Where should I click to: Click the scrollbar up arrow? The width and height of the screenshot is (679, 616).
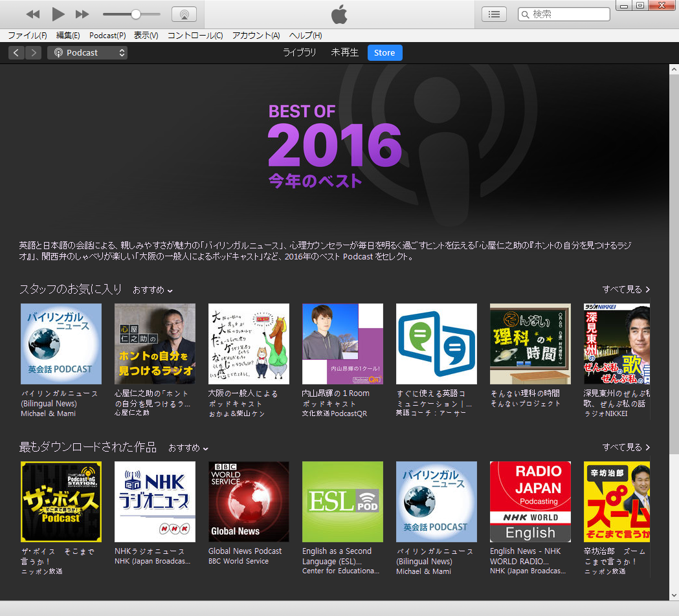(674, 69)
